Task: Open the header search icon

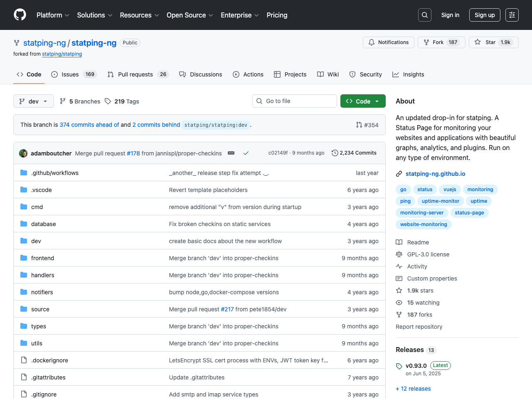Action: click(424, 15)
